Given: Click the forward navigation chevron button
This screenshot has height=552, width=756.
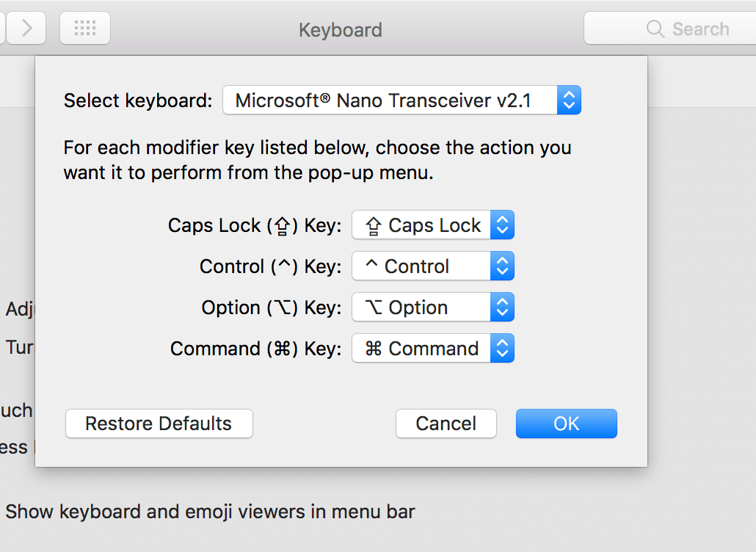Looking at the screenshot, I should coord(27,29).
